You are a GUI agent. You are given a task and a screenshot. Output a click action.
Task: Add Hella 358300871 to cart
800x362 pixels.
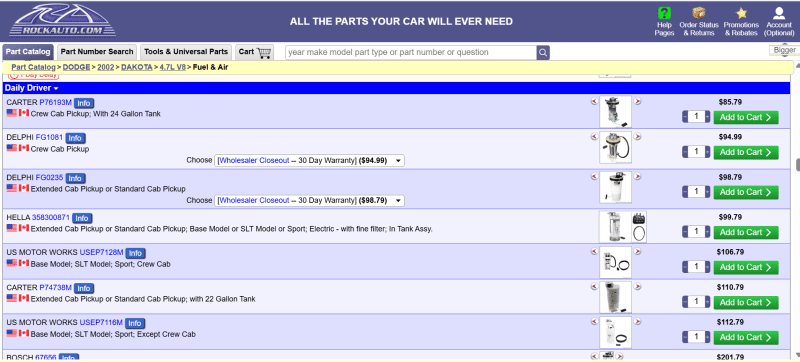coord(746,232)
